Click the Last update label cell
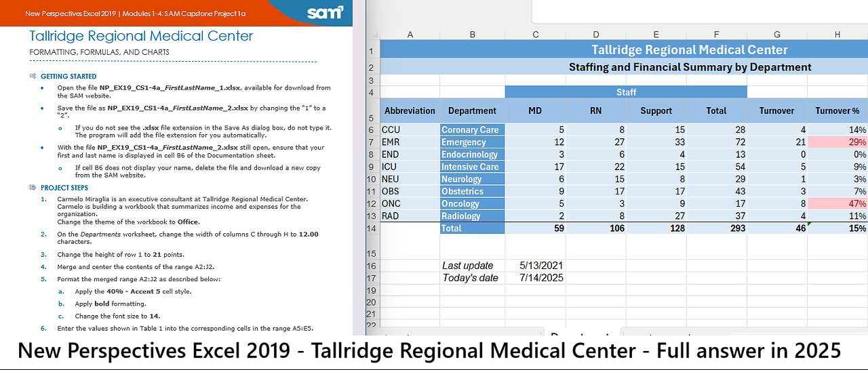Screen dimensions: 868x370 [472, 265]
